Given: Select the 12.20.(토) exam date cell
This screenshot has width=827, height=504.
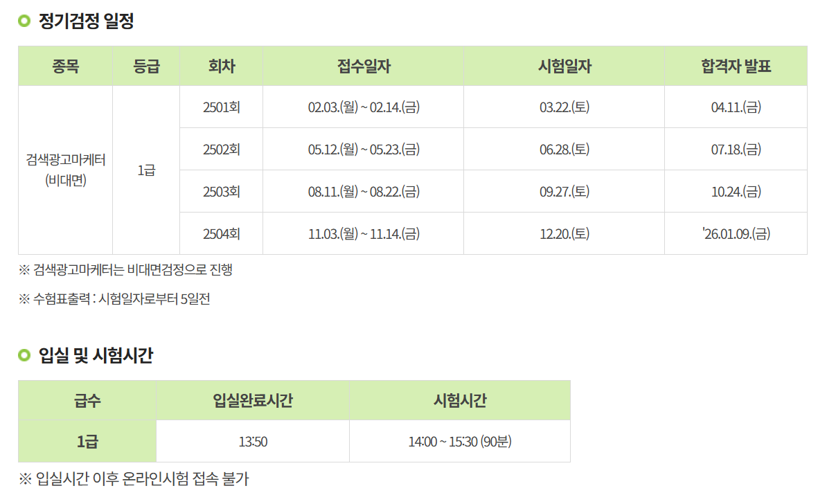Looking at the screenshot, I should tap(564, 234).
